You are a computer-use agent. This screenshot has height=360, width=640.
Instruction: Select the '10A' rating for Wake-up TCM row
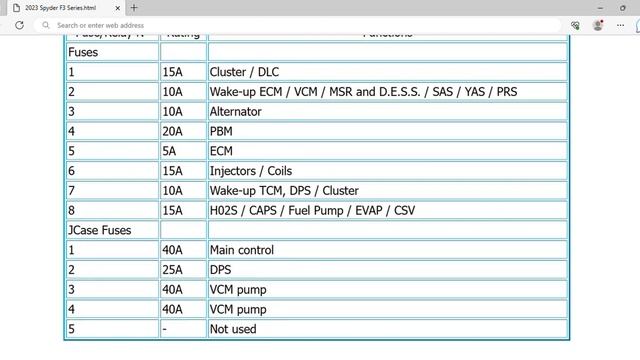[x=183, y=191]
